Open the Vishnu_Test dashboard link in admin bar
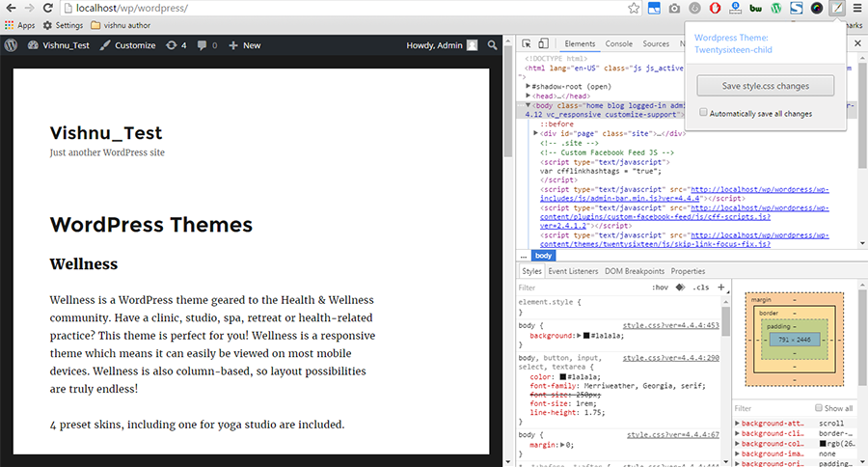The image size is (868, 467). click(59, 45)
